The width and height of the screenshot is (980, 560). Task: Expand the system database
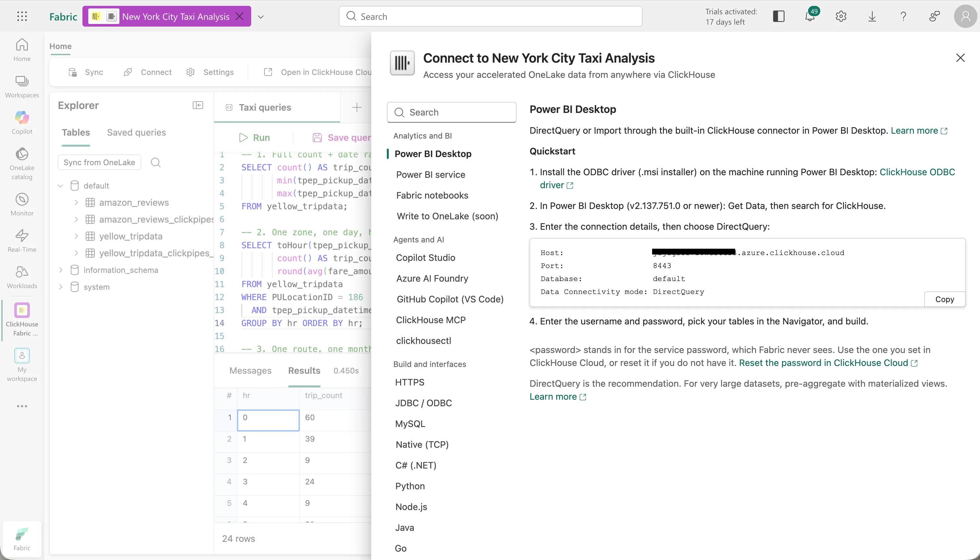click(x=60, y=287)
